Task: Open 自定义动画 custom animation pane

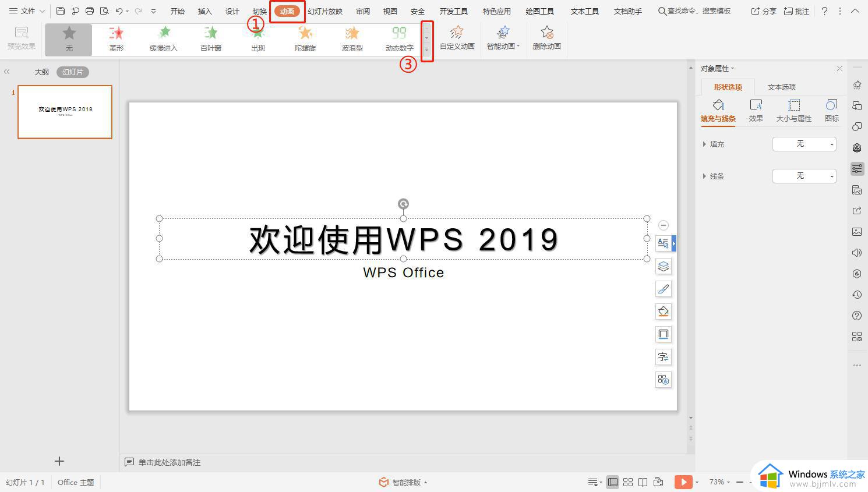Action: (457, 38)
